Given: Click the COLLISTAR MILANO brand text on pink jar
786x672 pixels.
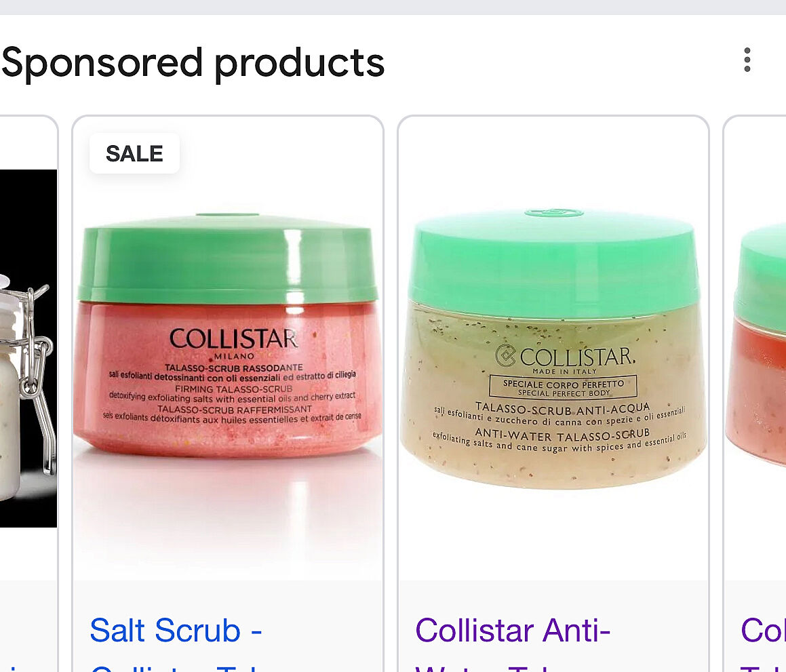Looking at the screenshot, I should 234,343.
